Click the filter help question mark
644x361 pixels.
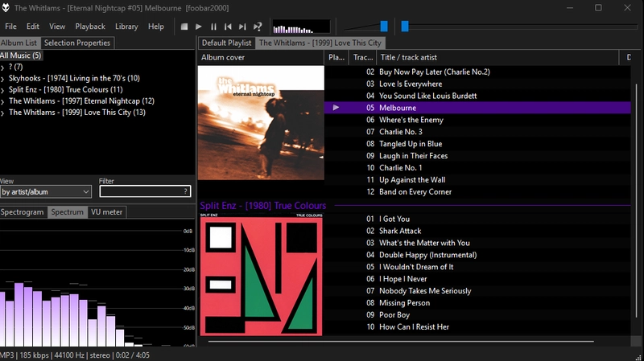[186, 191]
